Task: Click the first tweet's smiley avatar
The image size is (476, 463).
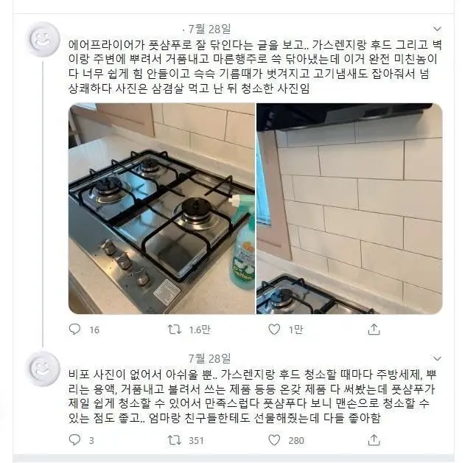Action: pos(43,40)
